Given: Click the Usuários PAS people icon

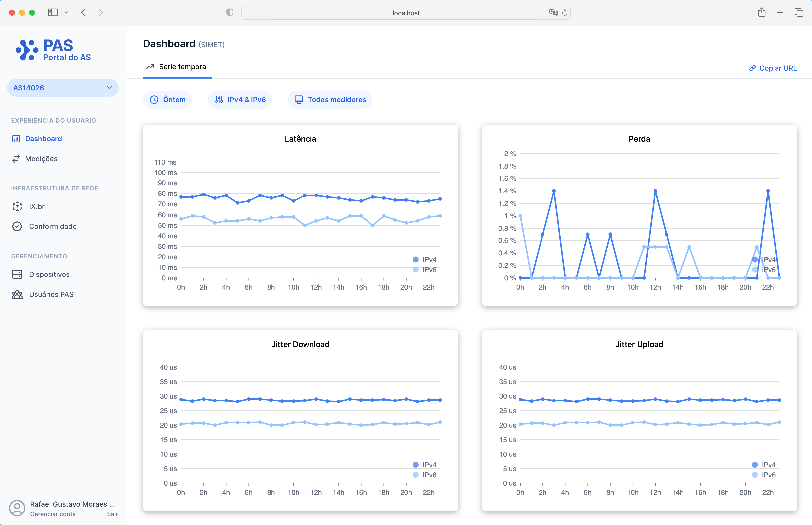Looking at the screenshot, I should 17,294.
